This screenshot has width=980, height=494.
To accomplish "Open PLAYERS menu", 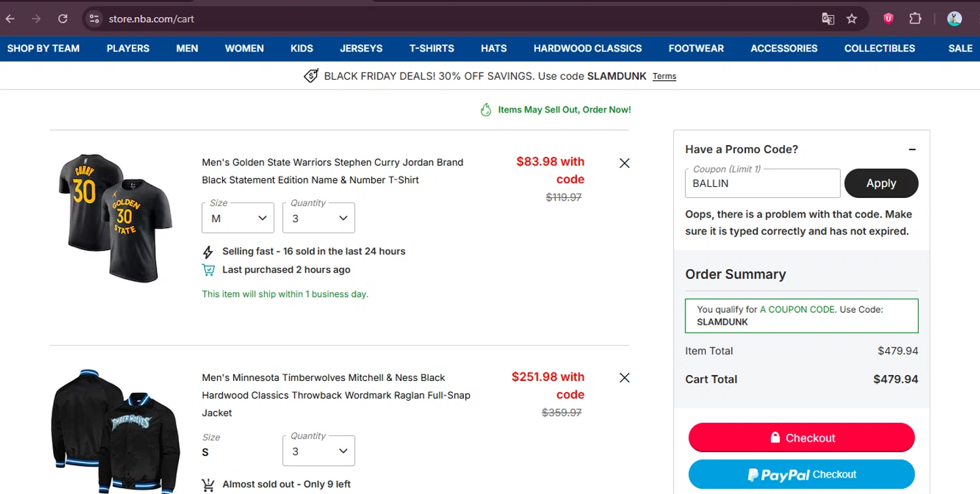I will pos(128,48).
